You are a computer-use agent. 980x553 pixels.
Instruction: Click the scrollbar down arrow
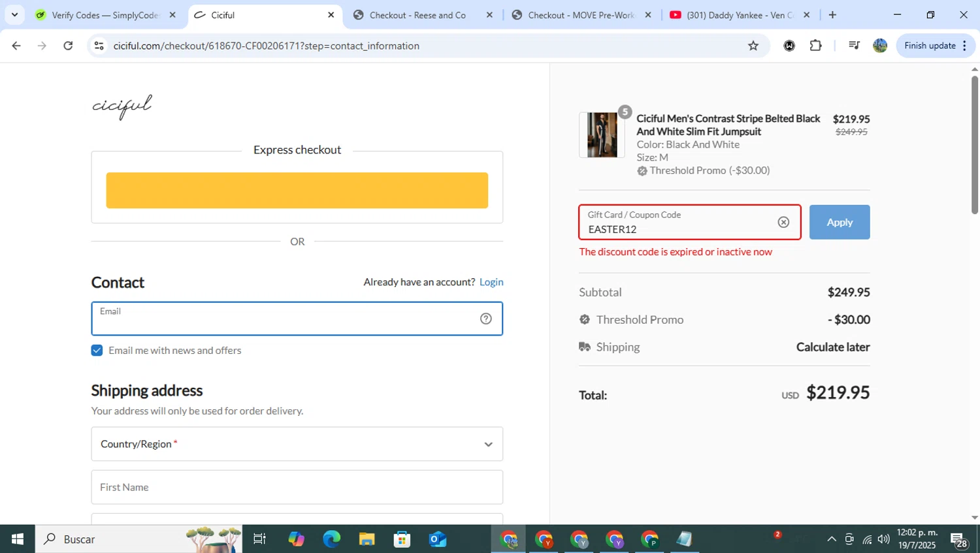click(975, 518)
